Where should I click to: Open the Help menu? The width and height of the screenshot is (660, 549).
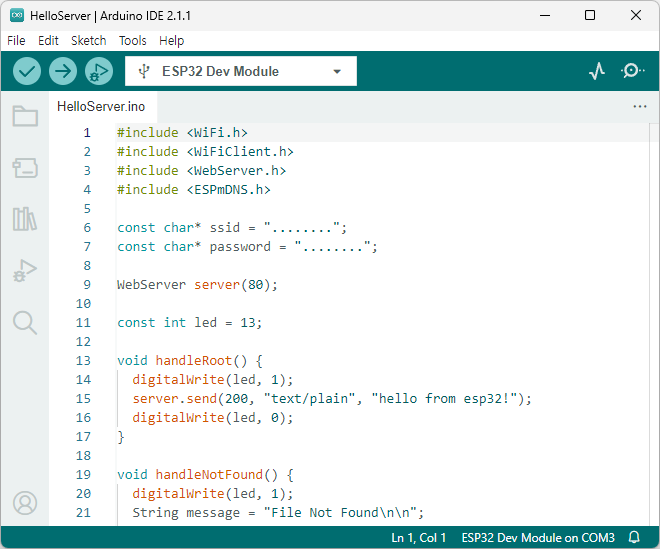pos(171,41)
